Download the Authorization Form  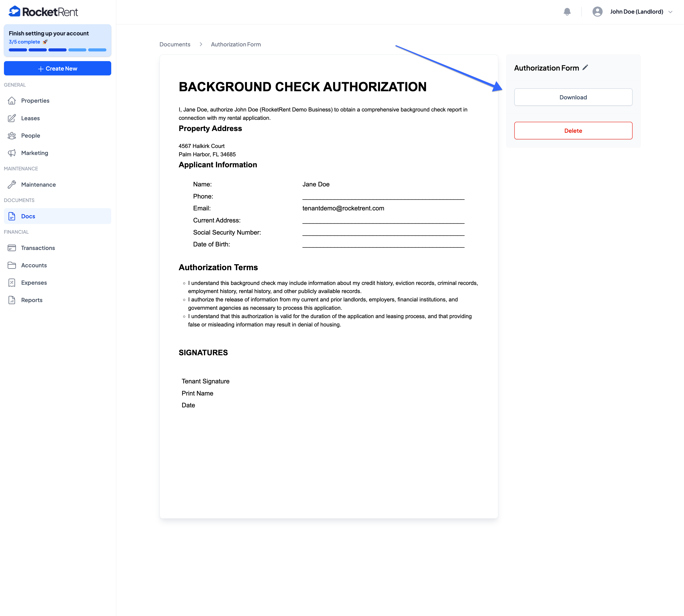(573, 97)
